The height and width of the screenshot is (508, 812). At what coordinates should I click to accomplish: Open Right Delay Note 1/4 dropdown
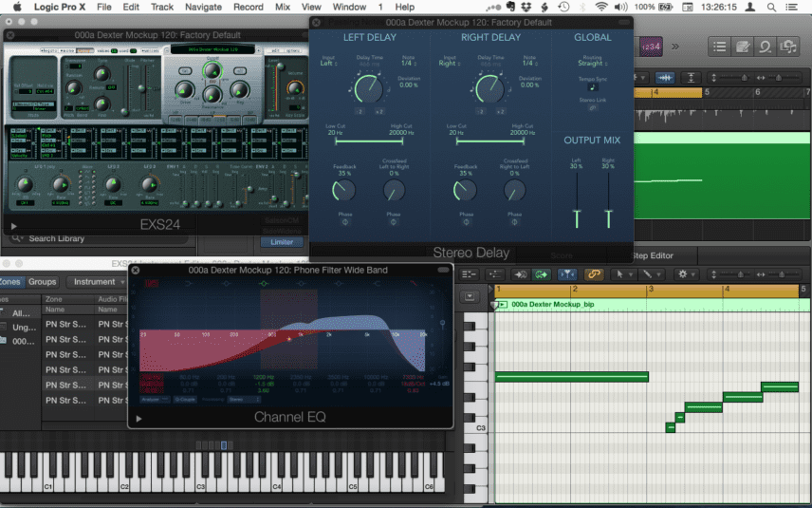529,64
